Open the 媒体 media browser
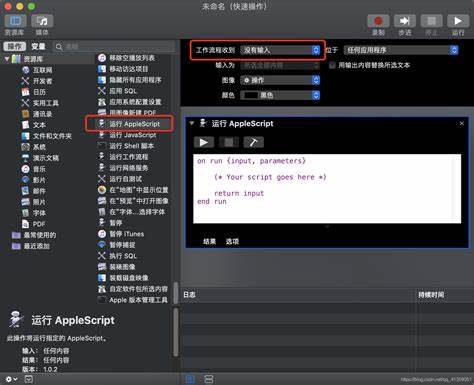Viewport: 474px width, 385px height. pos(42,21)
